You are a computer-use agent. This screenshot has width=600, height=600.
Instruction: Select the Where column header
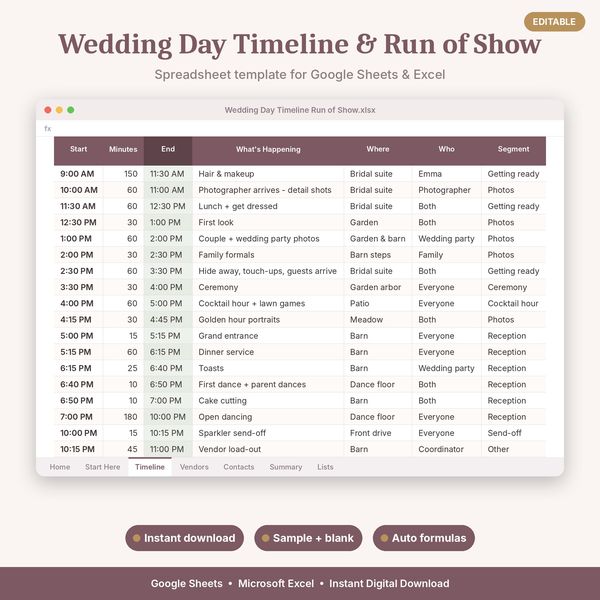378,149
